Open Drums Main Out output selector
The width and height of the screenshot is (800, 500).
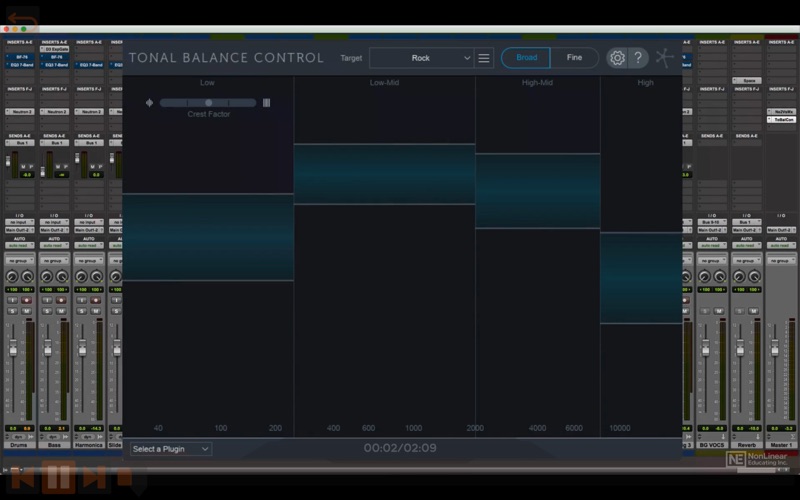click(x=20, y=230)
